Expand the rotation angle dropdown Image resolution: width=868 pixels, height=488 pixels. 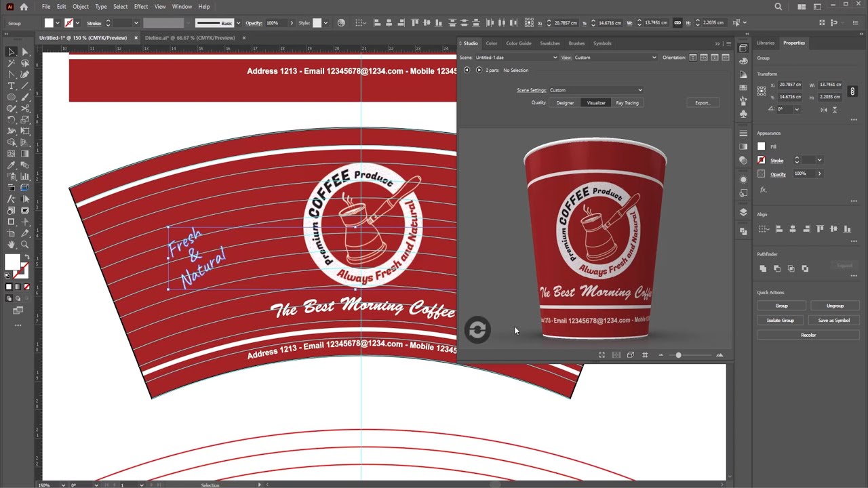click(x=797, y=109)
